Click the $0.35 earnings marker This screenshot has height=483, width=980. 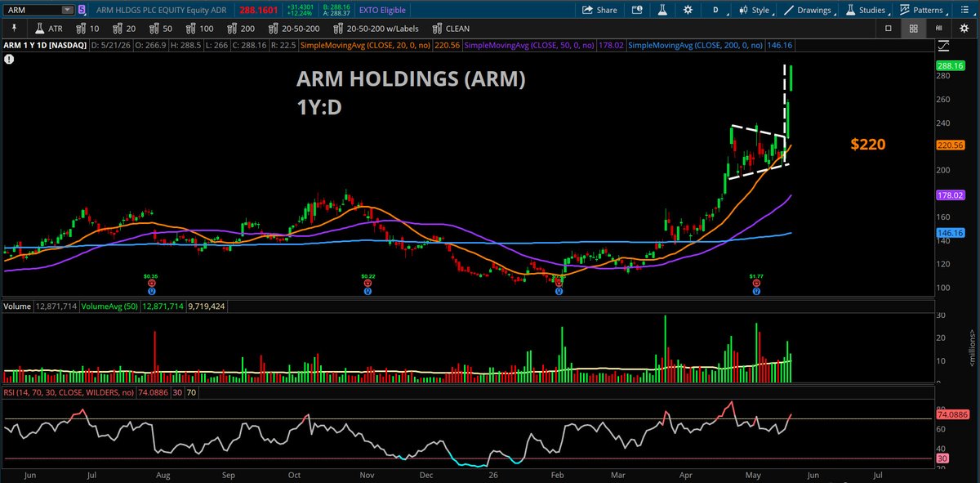point(151,284)
